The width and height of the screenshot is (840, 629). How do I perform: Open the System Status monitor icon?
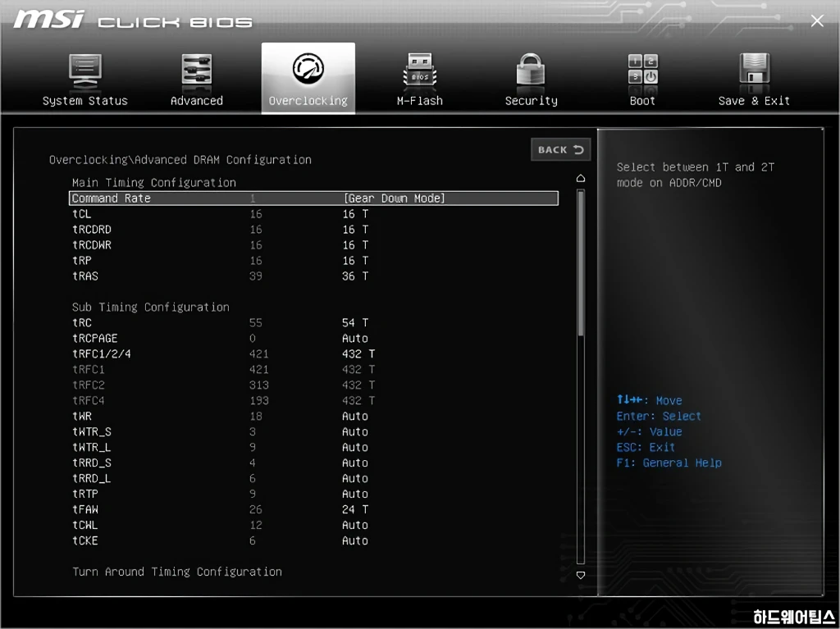click(x=85, y=71)
